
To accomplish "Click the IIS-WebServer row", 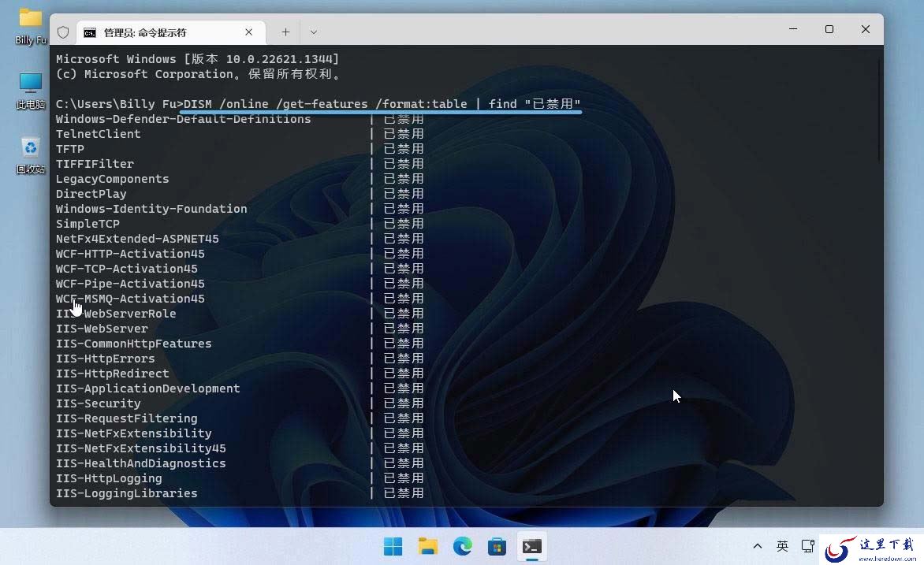I will (240, 329).
